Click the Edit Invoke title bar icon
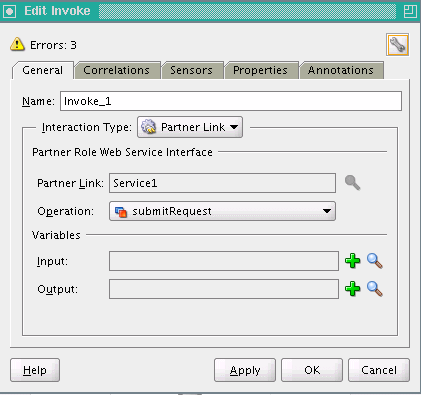421x395 pixels. point(9,11)
